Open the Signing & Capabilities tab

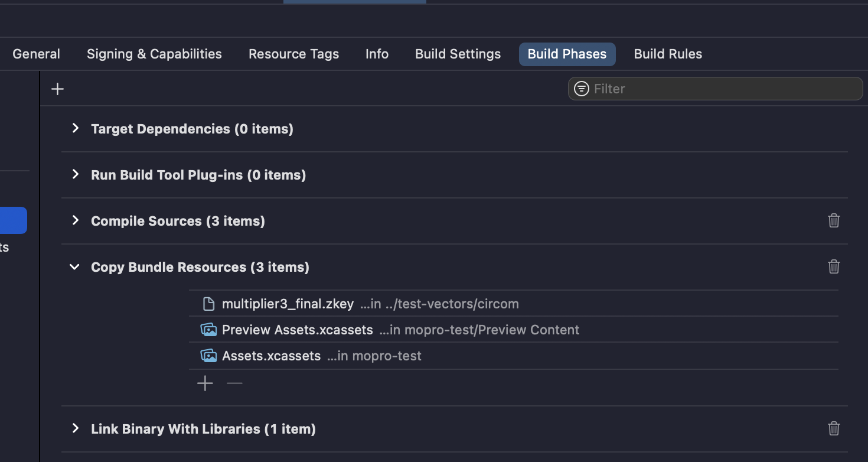154,54
